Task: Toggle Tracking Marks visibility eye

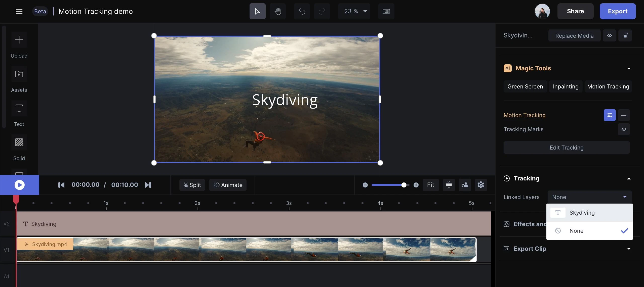Action: tap(624, 129)
